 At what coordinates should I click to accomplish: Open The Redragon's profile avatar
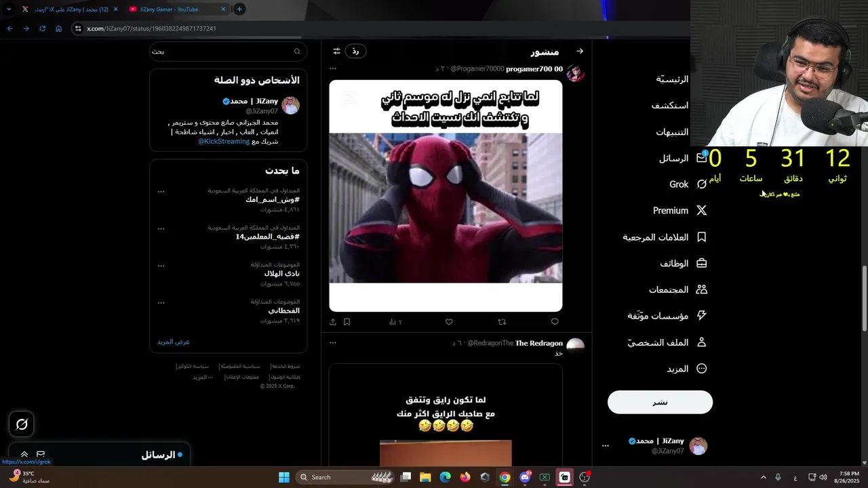coord(576,347)
